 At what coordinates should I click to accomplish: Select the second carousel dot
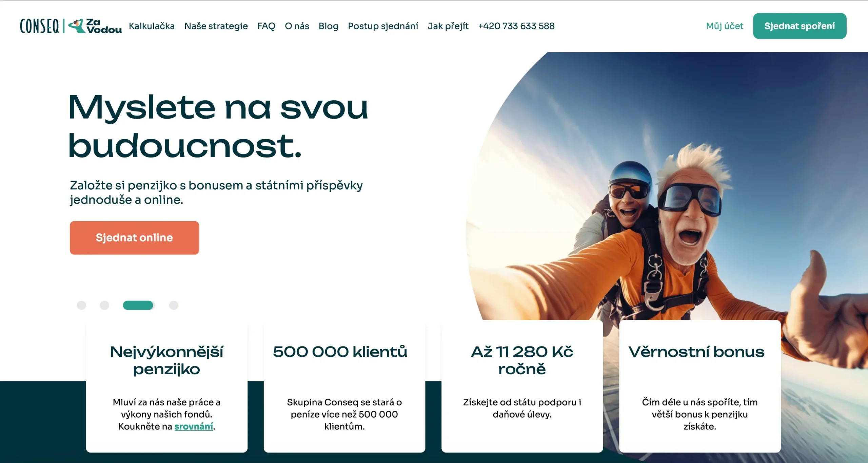[104, 305]
